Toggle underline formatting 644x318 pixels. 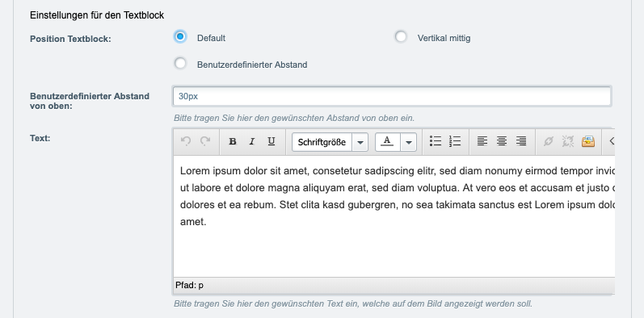coord(271,141)
